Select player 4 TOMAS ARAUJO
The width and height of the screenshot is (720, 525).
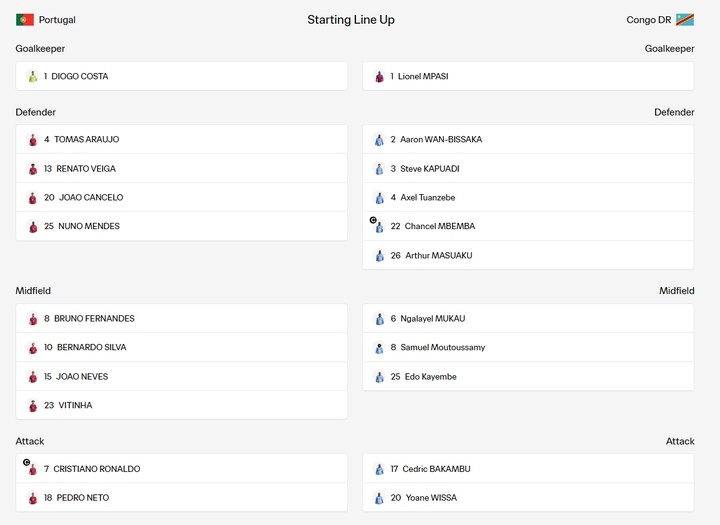click(181, 139)
